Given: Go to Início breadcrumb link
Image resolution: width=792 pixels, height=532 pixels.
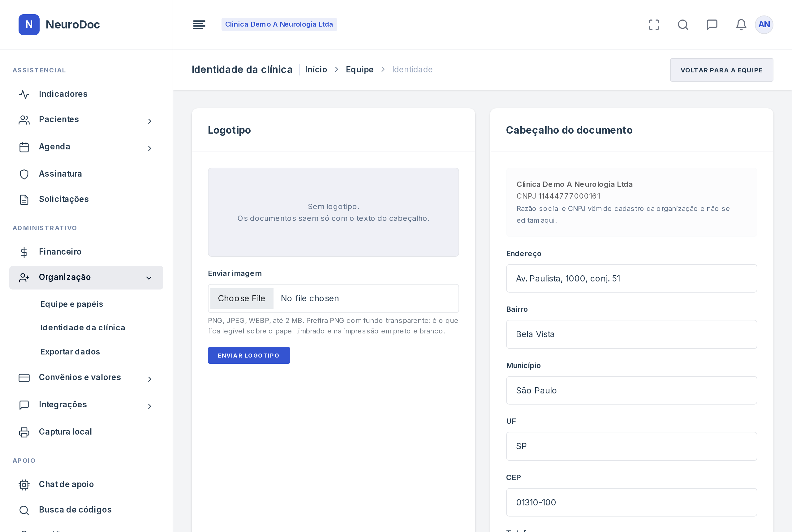Looking at the screenshot, I should click(316, 70).
